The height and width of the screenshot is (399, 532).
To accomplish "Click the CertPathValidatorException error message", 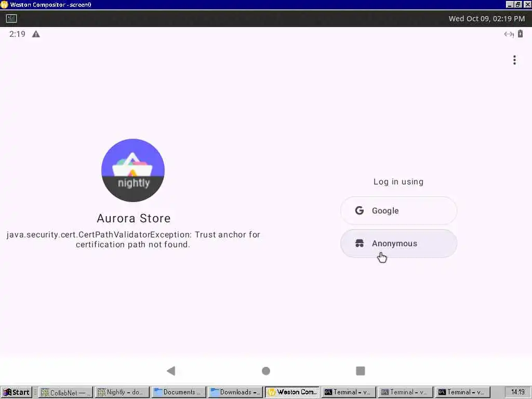I will click(133, 240).
